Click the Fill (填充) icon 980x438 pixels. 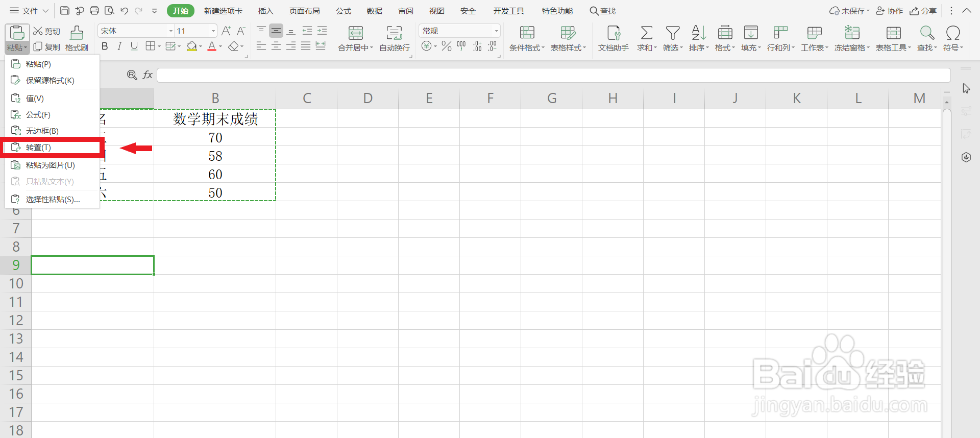[x=751, y=33]
